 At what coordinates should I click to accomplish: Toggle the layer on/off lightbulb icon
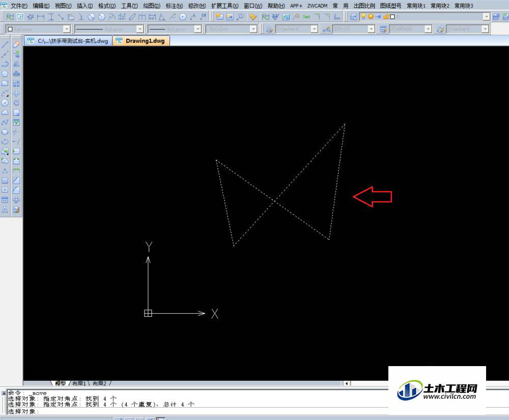pos(363,16)
